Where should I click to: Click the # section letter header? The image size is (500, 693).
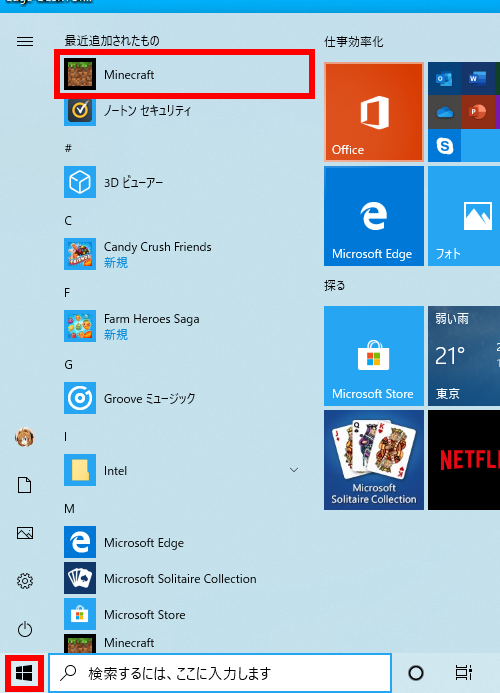68,148
